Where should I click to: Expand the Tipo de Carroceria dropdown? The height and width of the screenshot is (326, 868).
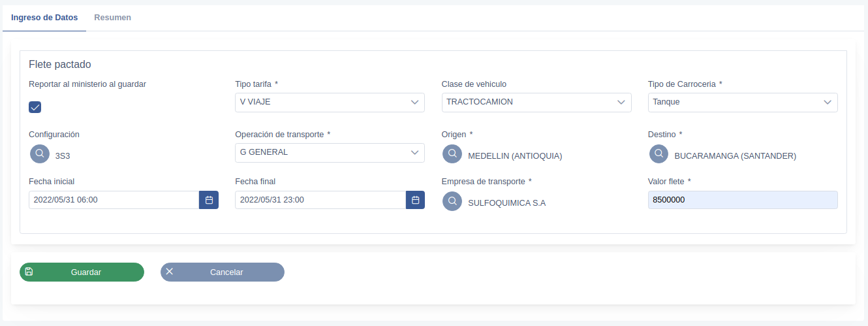click(x=742, y=103)
